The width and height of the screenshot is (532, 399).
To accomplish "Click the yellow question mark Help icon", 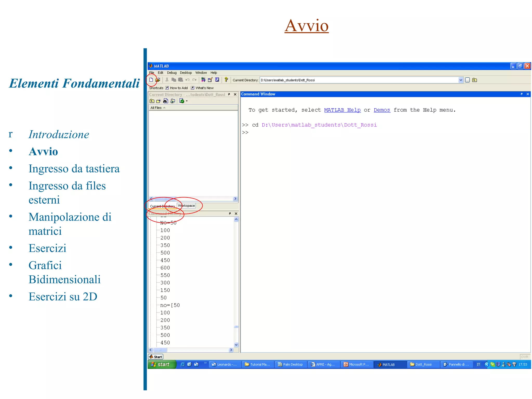I will click(226, 80).
